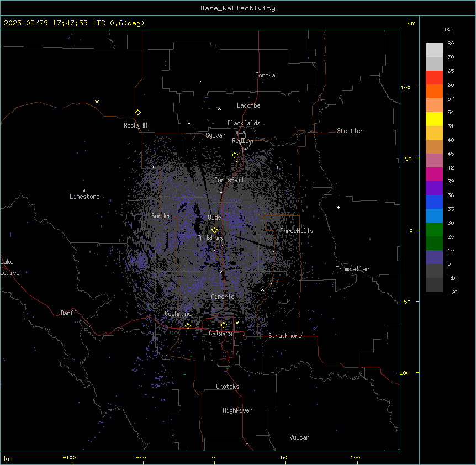
Task: Click the yellow V marker east of Calgary
Action: 237,323
